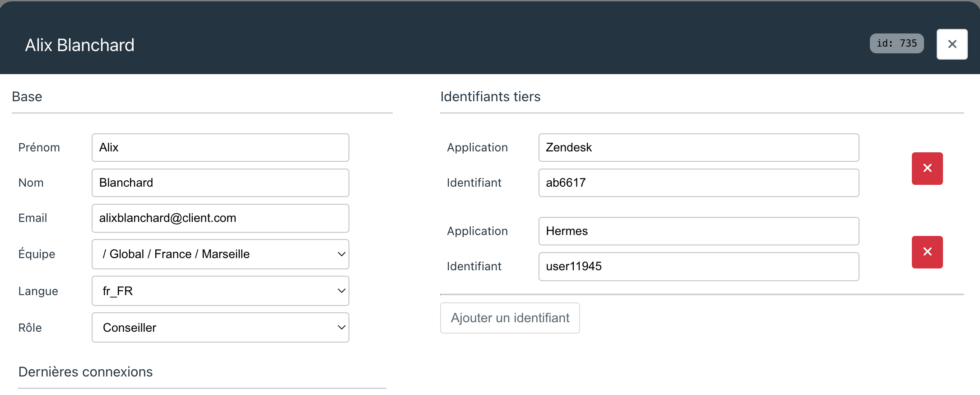Close the Alix Blanchard dialog

pos(952,44)
